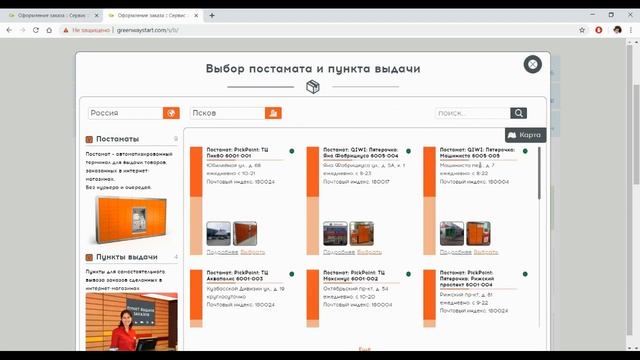Image resolution: width=640 pixels, height=360 pixels.
Task: Open the orange postamat locker image
Action: [131, 220]
